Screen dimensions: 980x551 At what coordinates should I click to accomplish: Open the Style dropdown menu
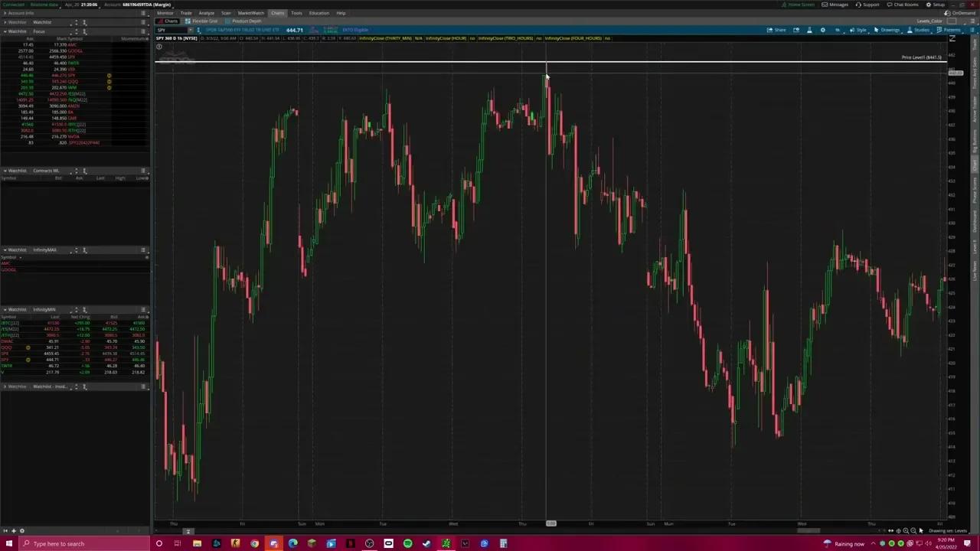(x=858, y=30)
